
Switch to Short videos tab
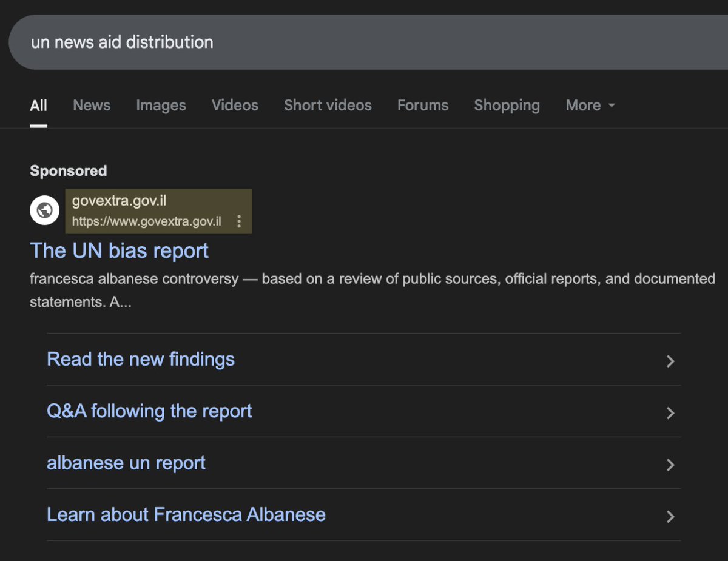pos(328,105)
